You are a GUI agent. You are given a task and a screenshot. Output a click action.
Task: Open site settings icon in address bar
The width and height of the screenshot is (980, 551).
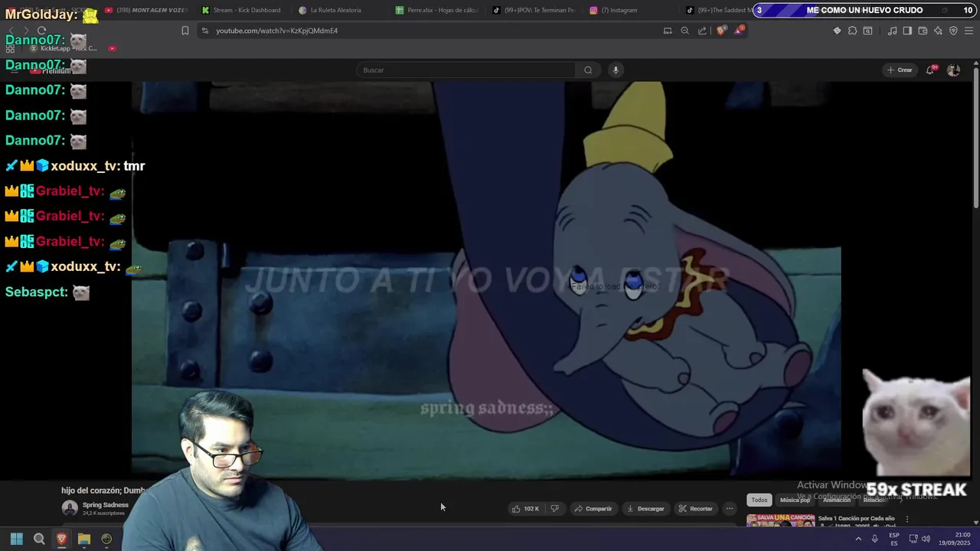tap(204, 31)
